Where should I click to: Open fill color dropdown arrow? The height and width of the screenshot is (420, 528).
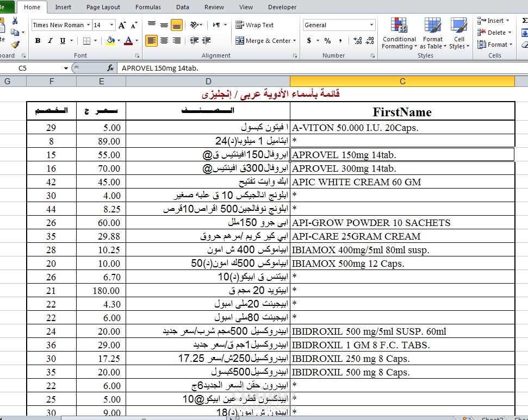pos(119,41)
